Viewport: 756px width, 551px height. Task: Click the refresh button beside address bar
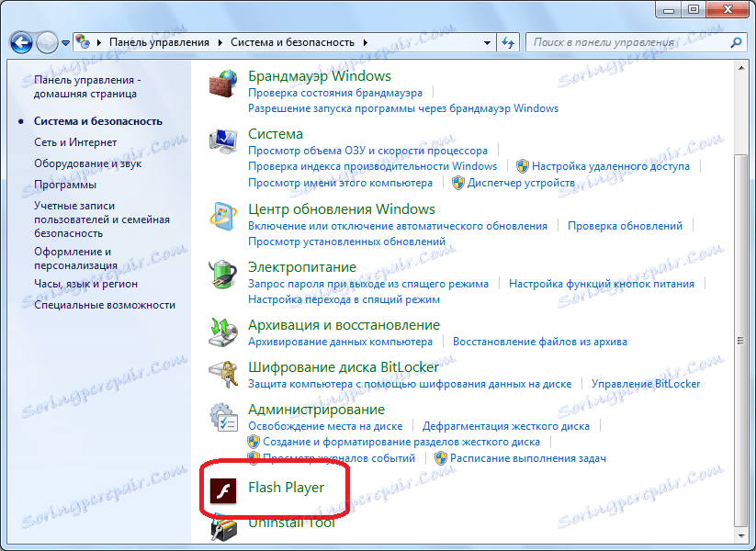508,42
